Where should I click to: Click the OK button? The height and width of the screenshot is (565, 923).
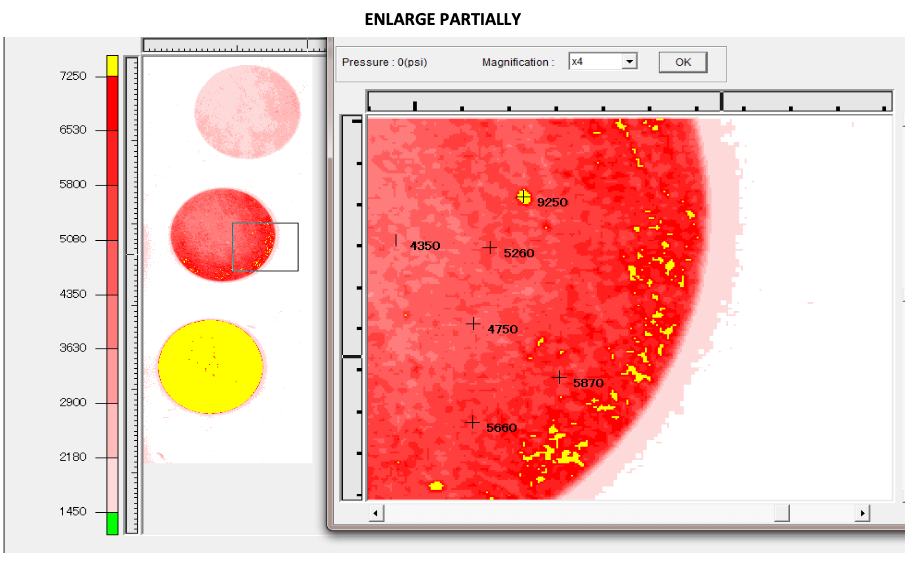(682, 62)
